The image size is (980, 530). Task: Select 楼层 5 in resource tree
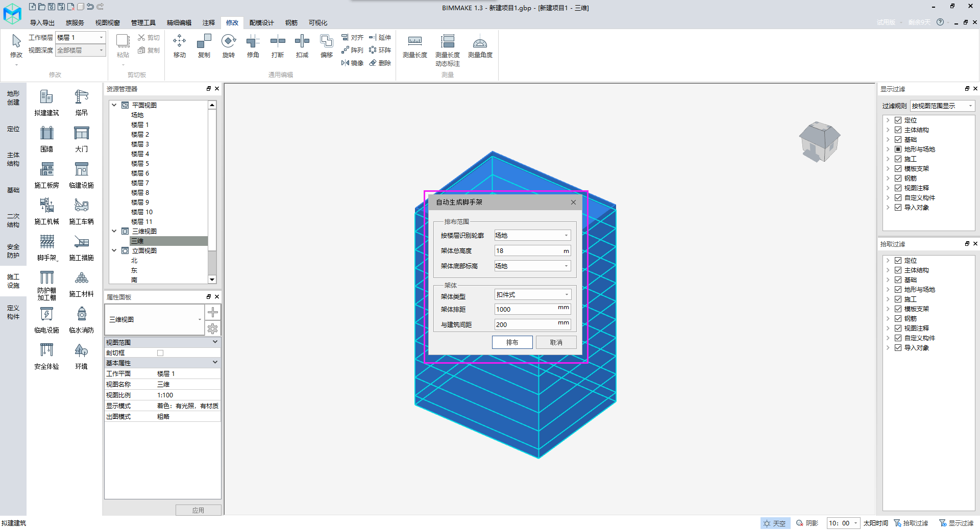point(140,164)
